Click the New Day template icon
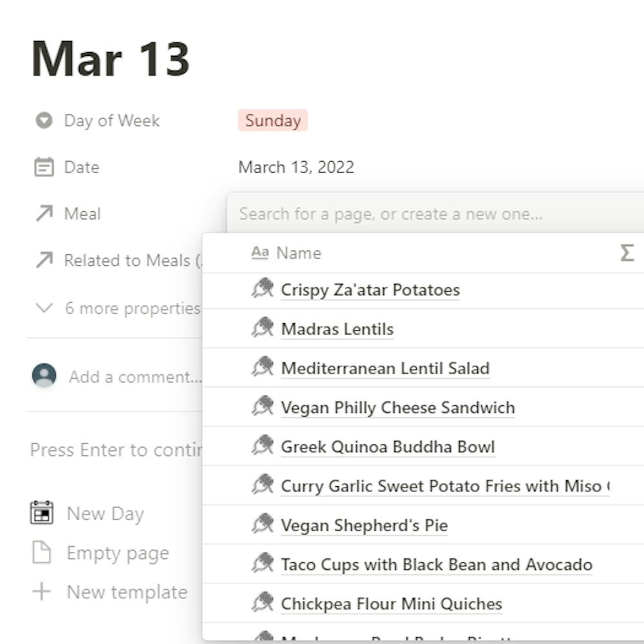 click(41, 513)
